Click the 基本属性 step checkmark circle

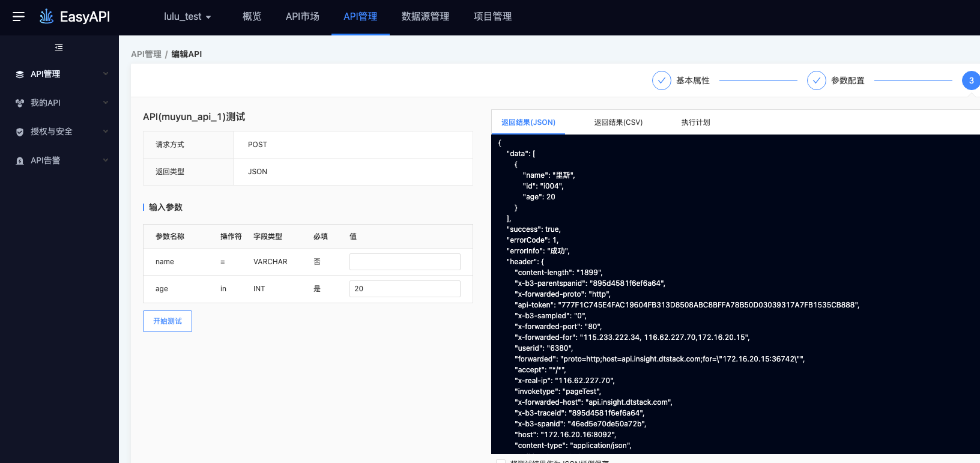click(662, 80)
